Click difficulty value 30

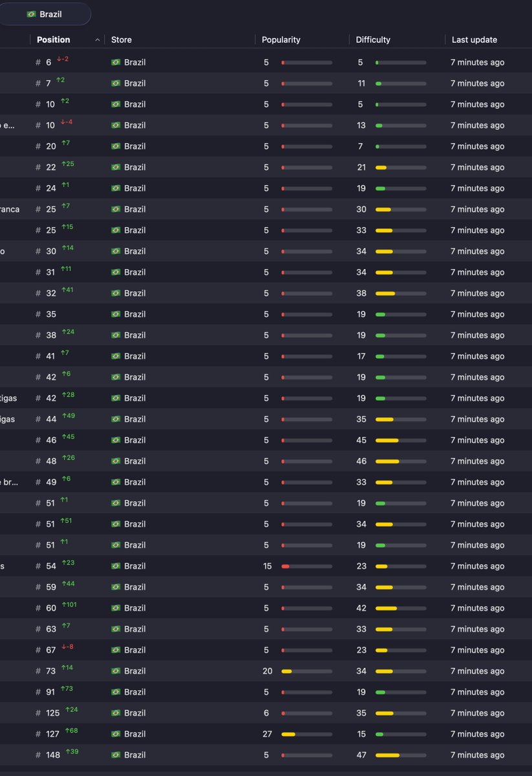361,210
